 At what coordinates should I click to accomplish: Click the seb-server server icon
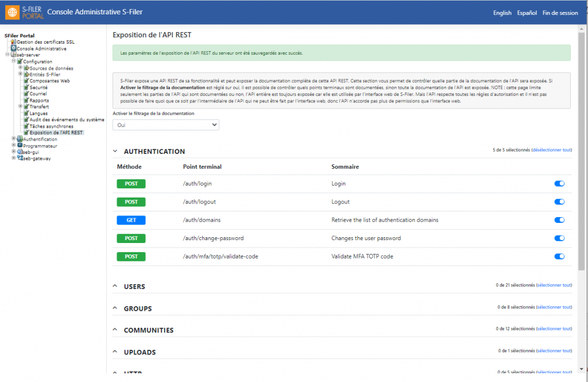[14, 55]
